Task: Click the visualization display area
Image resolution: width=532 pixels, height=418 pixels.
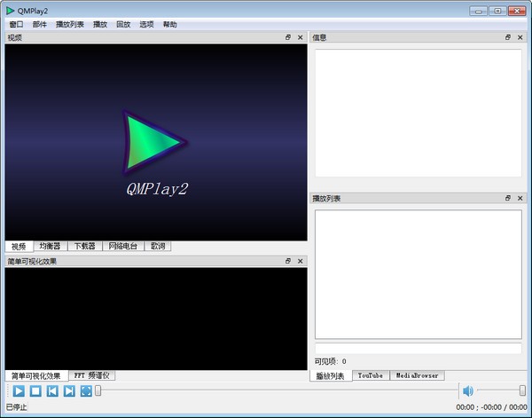Action: [156, 319]
